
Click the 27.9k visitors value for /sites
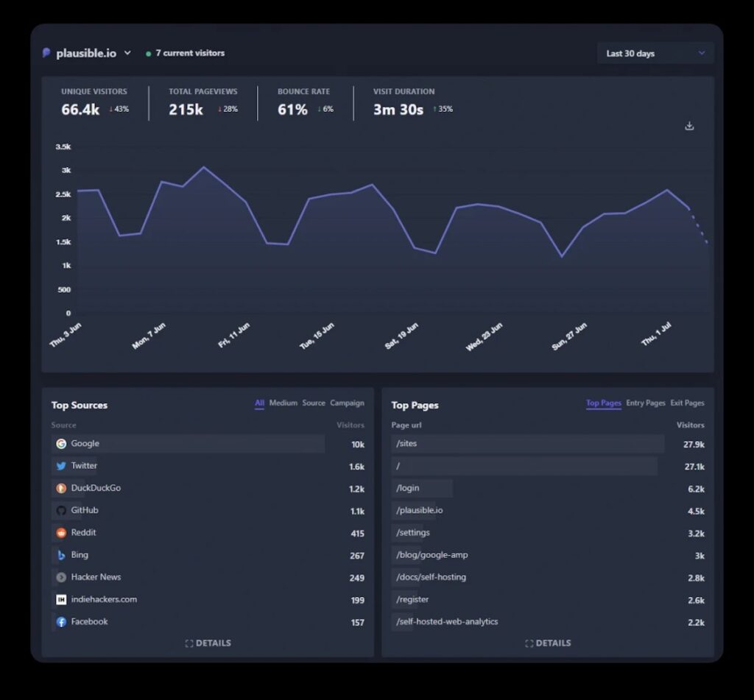(694, 445)
